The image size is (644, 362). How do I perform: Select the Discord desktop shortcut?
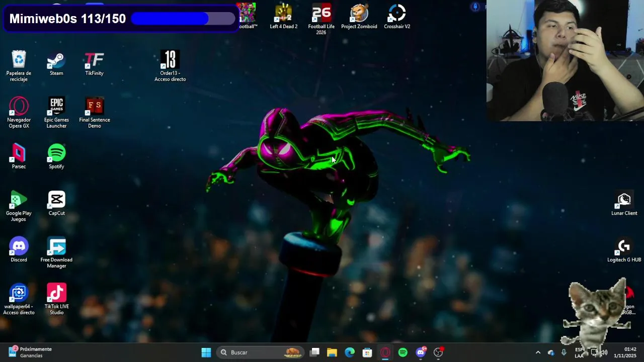point(19,250)
